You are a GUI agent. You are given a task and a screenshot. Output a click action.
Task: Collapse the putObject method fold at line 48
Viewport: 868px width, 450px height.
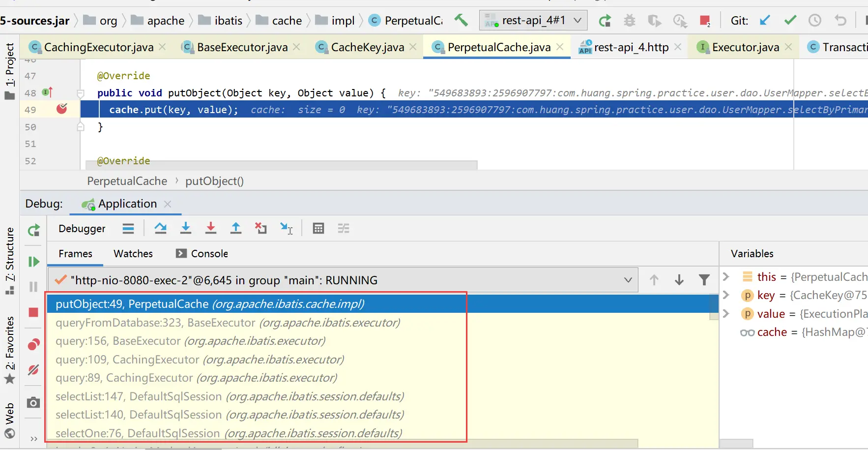81,93
